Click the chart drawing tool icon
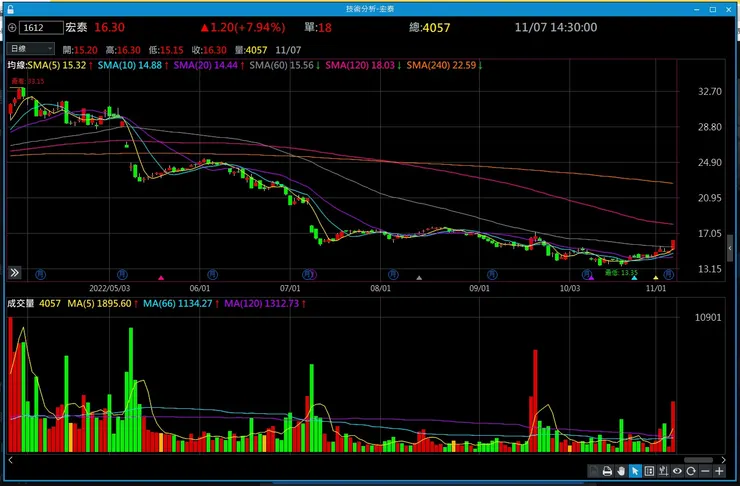 pyautogui.click(x=664, y=471)
